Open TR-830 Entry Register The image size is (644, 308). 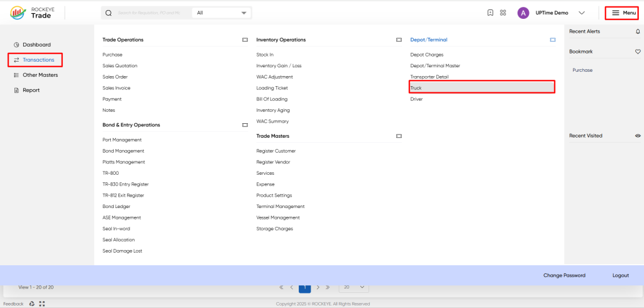(126, 184)
